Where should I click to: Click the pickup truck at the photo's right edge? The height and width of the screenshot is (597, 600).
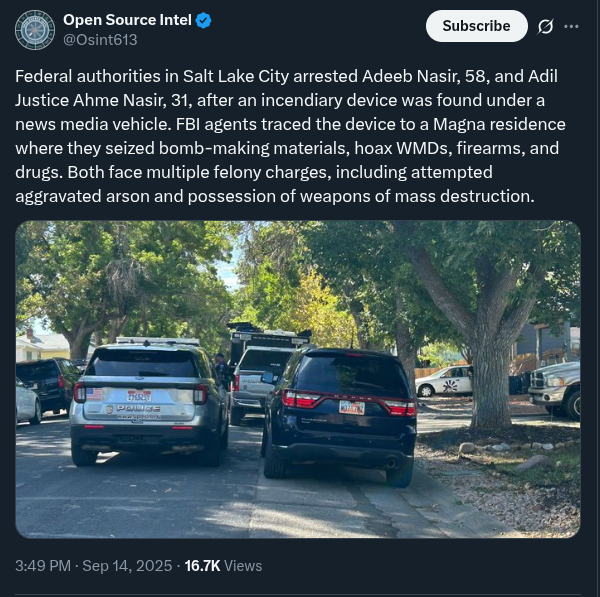(560, 388)
